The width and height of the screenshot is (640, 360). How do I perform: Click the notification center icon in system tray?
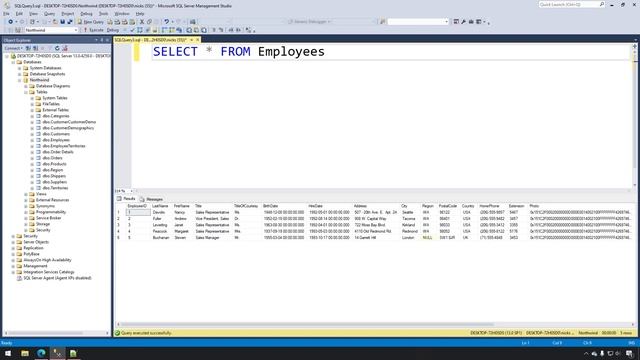[x=629, y=353]
